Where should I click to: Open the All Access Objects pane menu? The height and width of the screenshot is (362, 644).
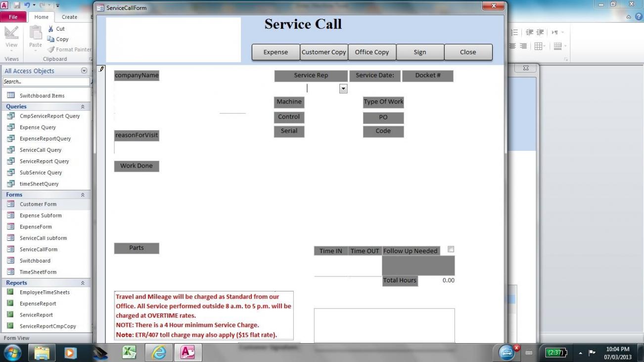pyautogui.click(x=84, y=71)
